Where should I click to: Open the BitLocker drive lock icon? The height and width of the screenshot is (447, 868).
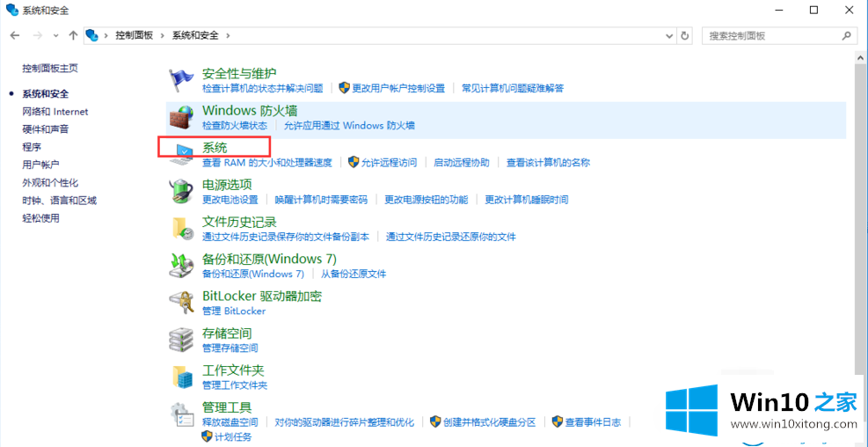(181, 303)
